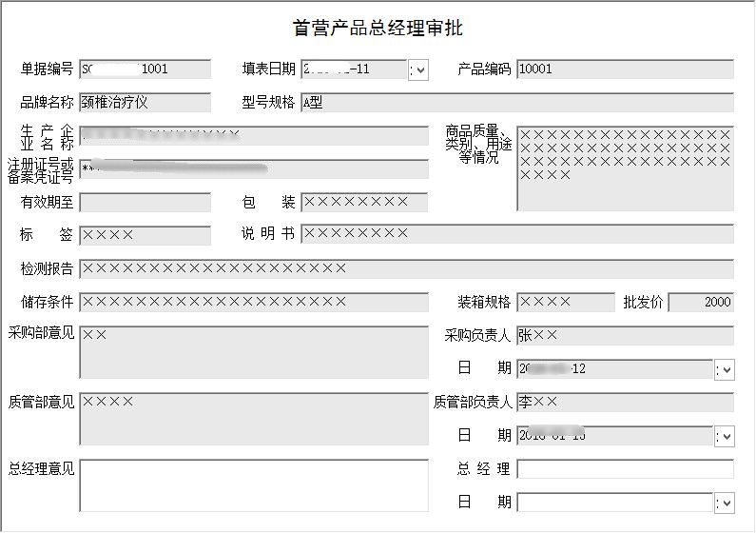This screenshot has width=756, height=533.
Task: Click the 单据编号 input field
Action: 145,69
